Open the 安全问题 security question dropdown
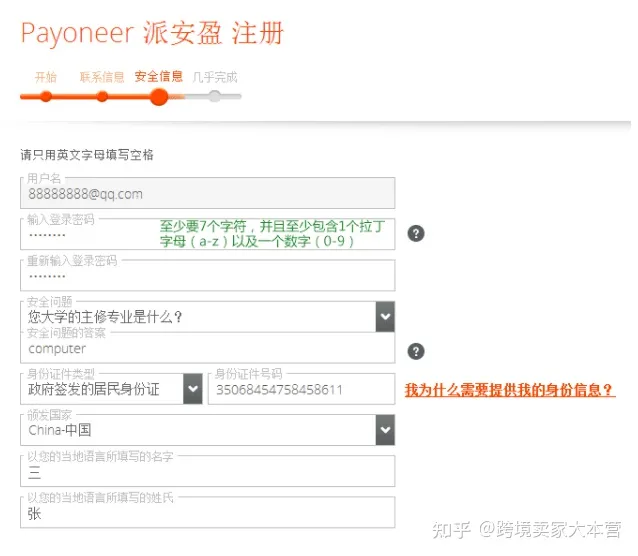Viewport: 638px width, 556px height. click(208, 317)
